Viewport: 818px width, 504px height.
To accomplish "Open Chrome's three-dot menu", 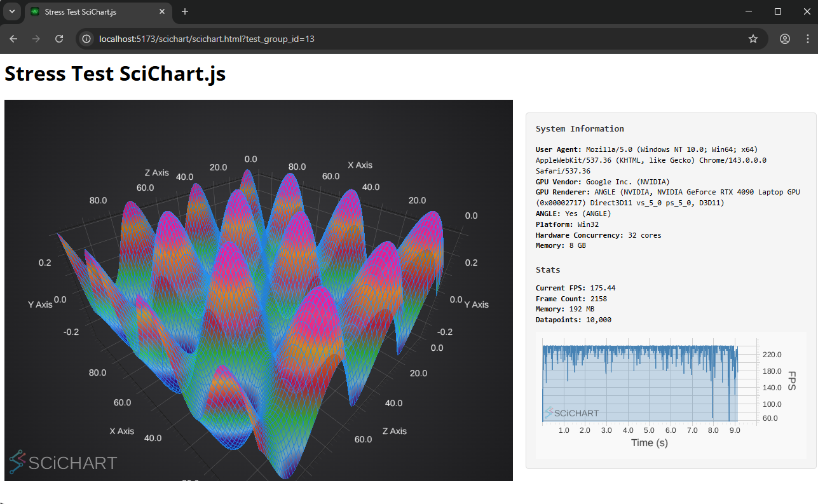I will pyautogui.click(x=807, y=39).
